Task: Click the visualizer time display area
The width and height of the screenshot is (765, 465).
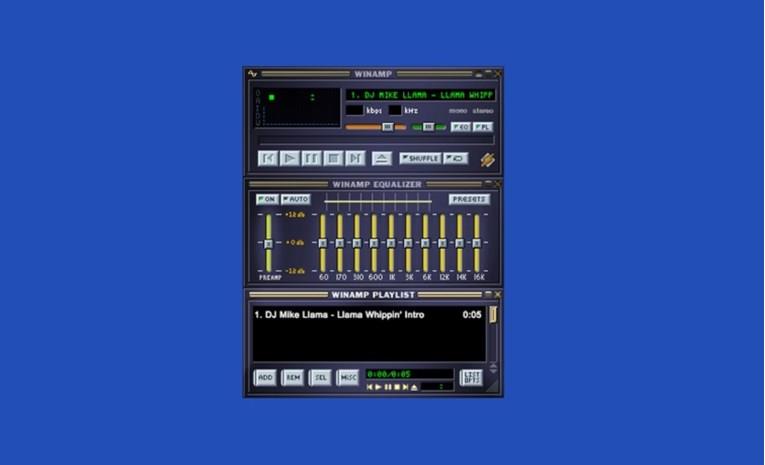Action: pos(298,108)
